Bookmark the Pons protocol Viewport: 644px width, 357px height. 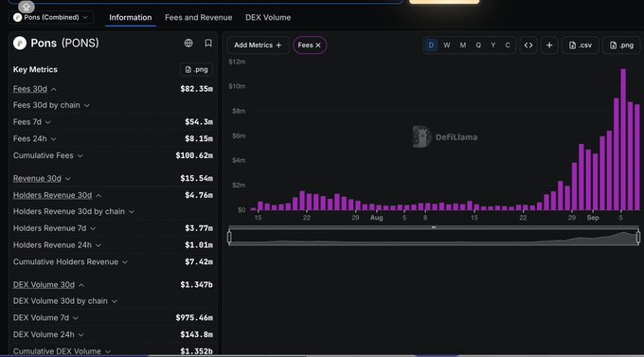tap(208, 43)
